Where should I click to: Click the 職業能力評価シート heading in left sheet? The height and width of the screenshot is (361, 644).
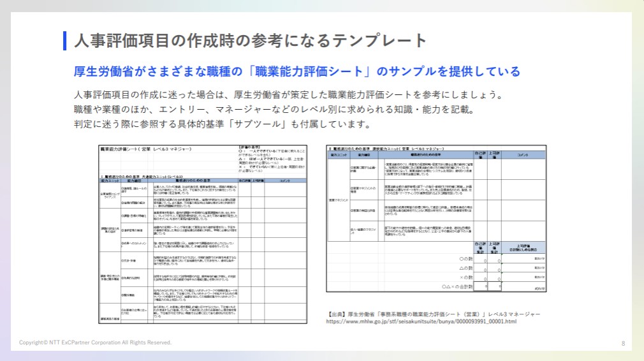(146, 149)
